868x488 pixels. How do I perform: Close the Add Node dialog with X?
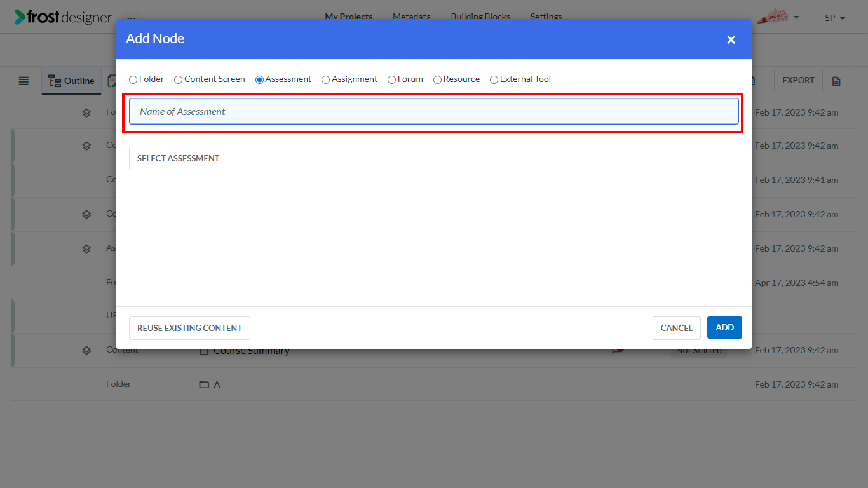(731, 39)
